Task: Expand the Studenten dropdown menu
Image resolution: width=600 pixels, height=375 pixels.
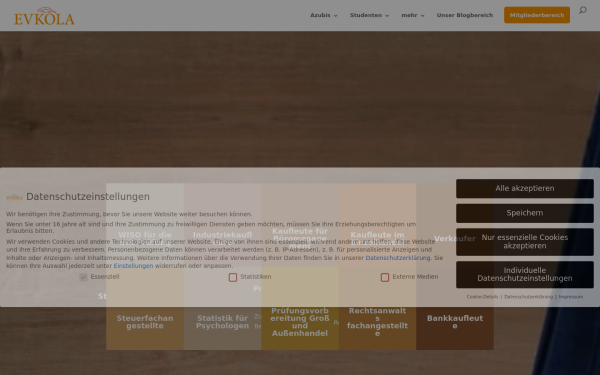Action: 369,15
